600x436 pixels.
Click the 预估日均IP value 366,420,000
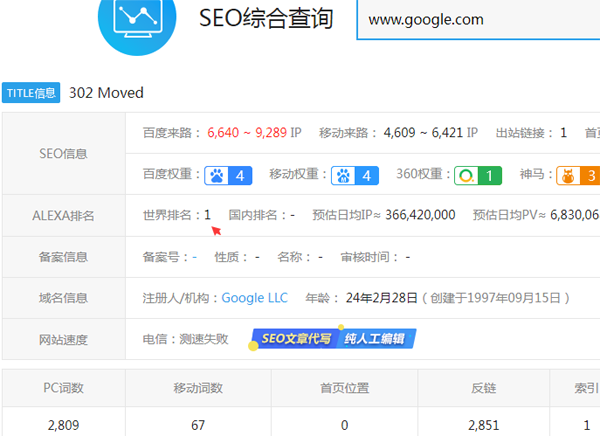point(420,215)
